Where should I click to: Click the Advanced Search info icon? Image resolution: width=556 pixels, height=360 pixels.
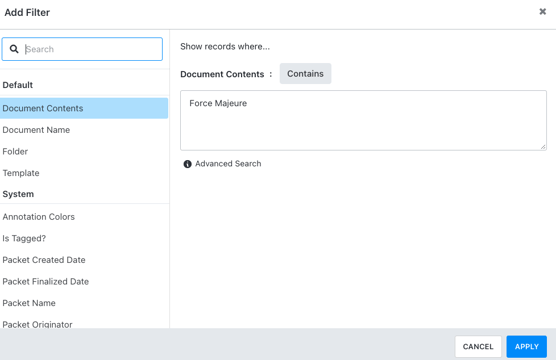pyautogui.click(x=187, y=164)
